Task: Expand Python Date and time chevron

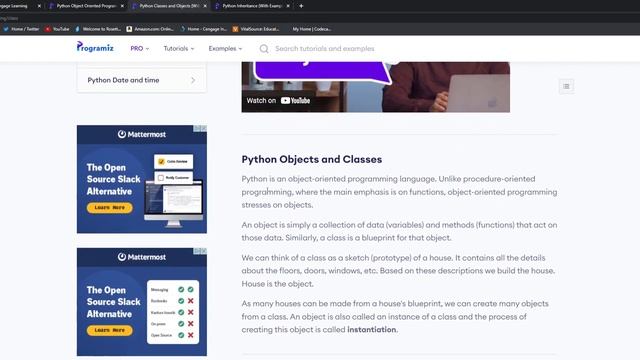Action: 193,80
